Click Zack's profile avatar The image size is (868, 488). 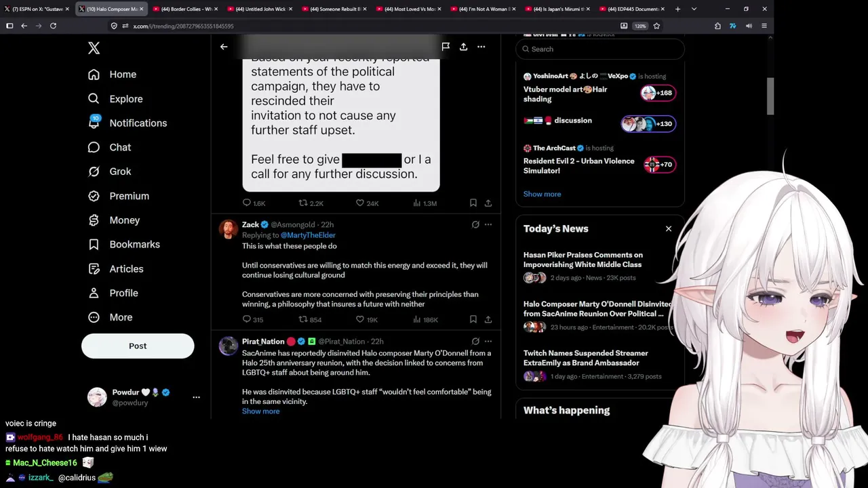[x=229, y=229]
